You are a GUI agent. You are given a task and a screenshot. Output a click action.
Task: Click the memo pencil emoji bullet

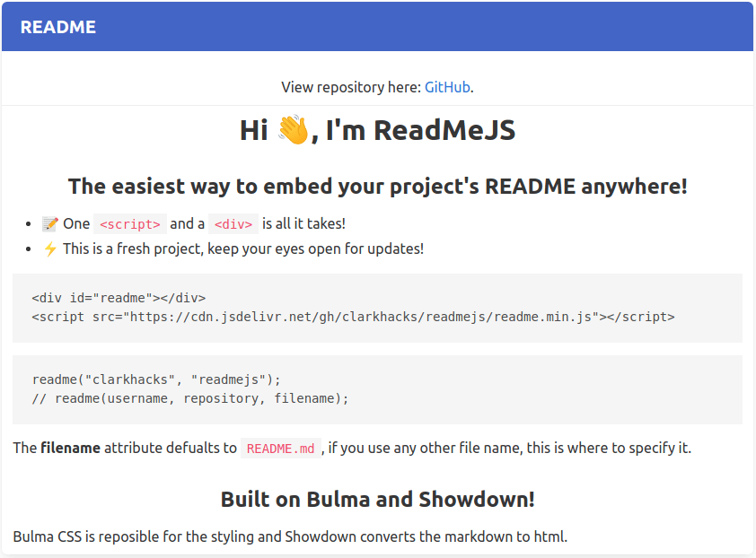coord(50,223)
